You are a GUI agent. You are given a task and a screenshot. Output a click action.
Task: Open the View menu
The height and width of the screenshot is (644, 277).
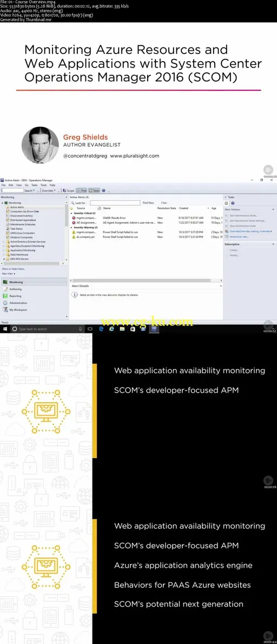19,185
